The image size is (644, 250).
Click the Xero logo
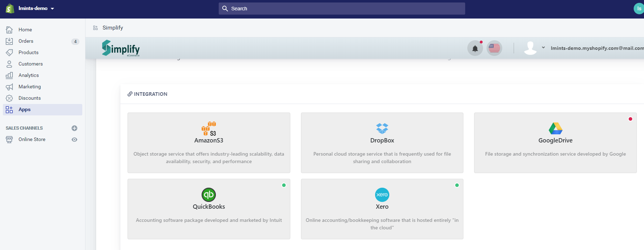tap(382, 195)
